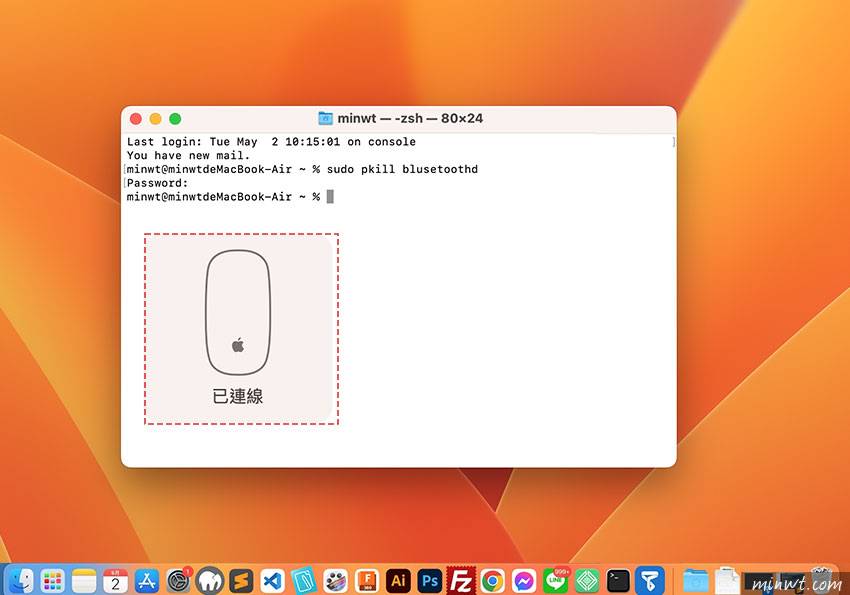
Task: Launch Visual Studio Code from the Dock
Action: (273, 581)
